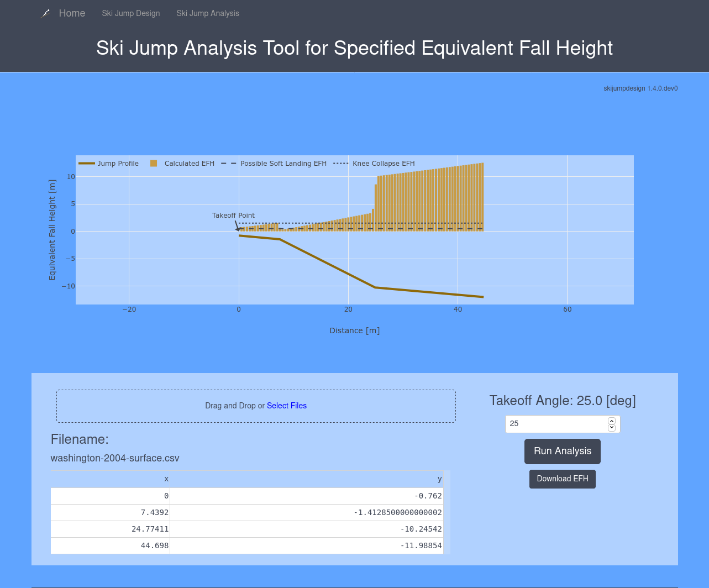Hide the Calculated EFH trace via the legend
The height and width of the screenshot is (588, 709).
point(189,164)
